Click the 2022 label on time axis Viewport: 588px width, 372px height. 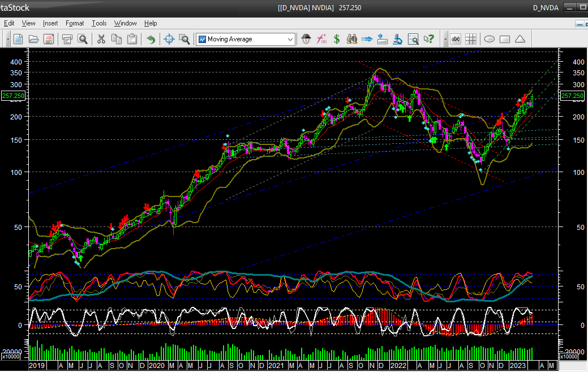pos(400,366)
